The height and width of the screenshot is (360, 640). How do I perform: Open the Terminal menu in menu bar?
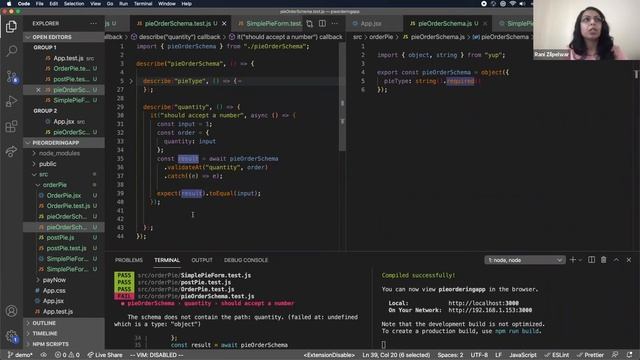coord(143,4)
